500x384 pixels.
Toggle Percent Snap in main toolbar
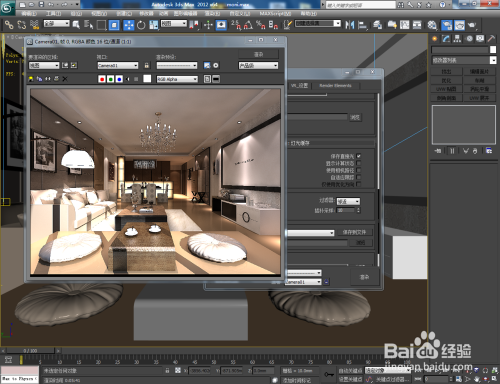(261, 25)
